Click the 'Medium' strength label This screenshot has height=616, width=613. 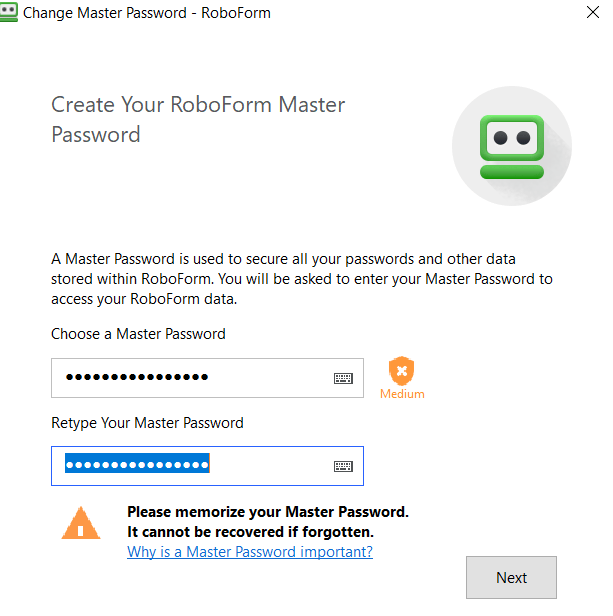(x=402, y=394)
